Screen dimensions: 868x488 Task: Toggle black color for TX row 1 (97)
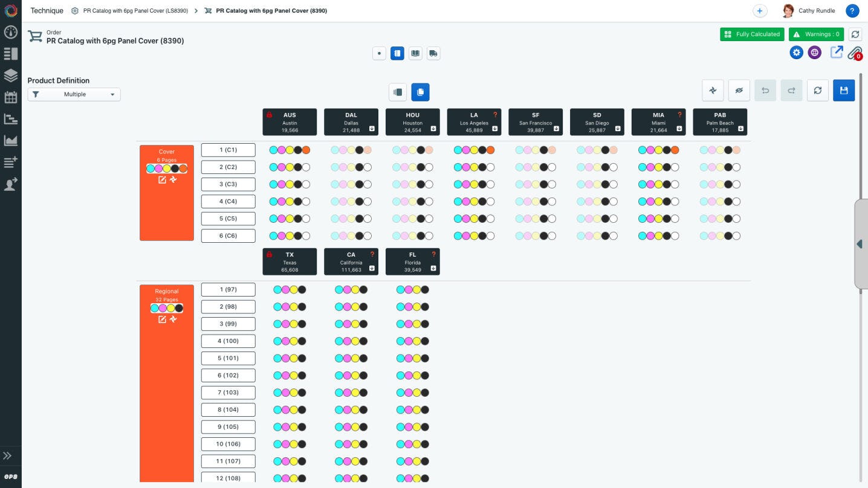pyautogui.click(x=302, y=290)
